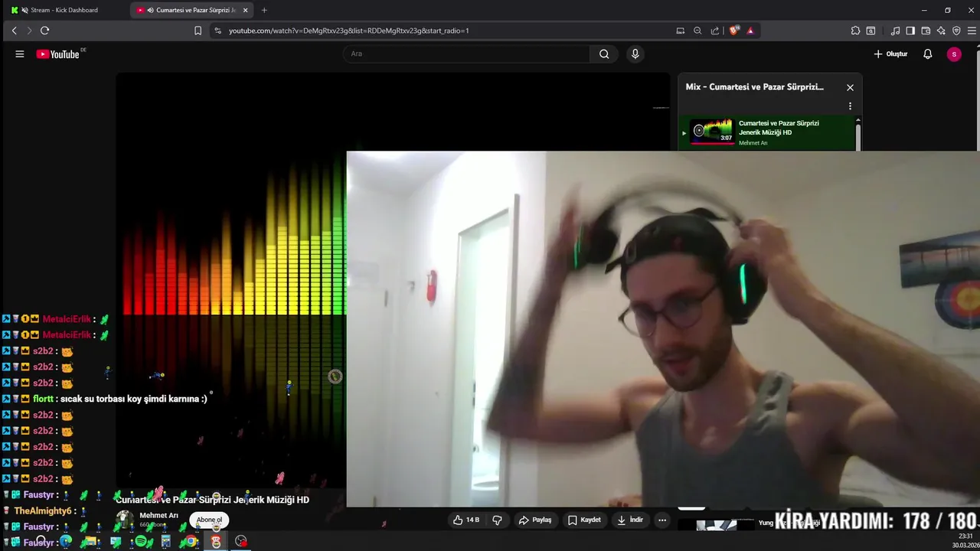Viewport: 980px width, 551px height.
Task: Open the extensions puzzle icon
Action: [x=855, y=31]
